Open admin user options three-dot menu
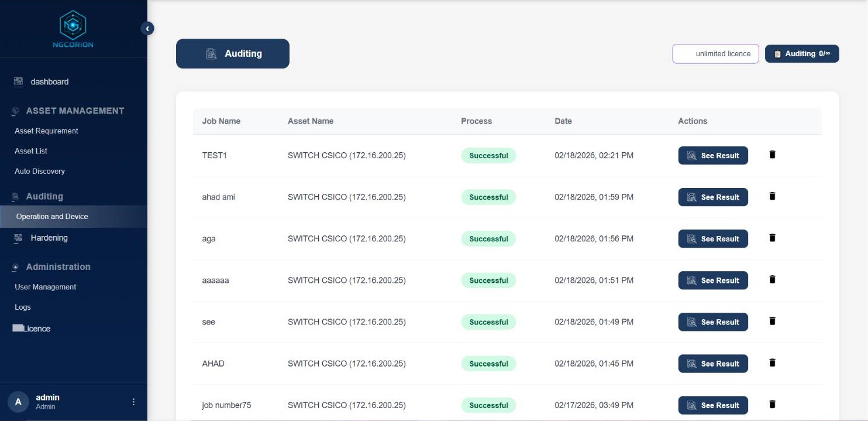868x421 pixels. (x=133, y=402)
